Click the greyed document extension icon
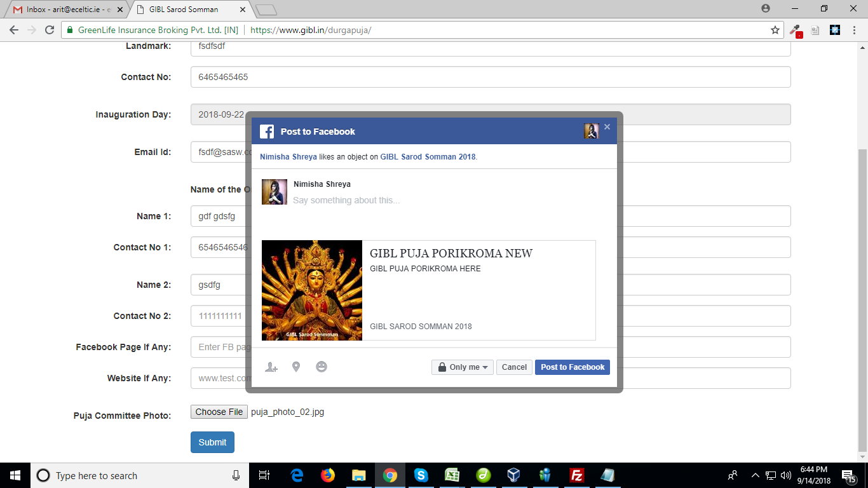The width and height of the screenshot is (868, 488). pyautogui.click(x=815, y=30)
